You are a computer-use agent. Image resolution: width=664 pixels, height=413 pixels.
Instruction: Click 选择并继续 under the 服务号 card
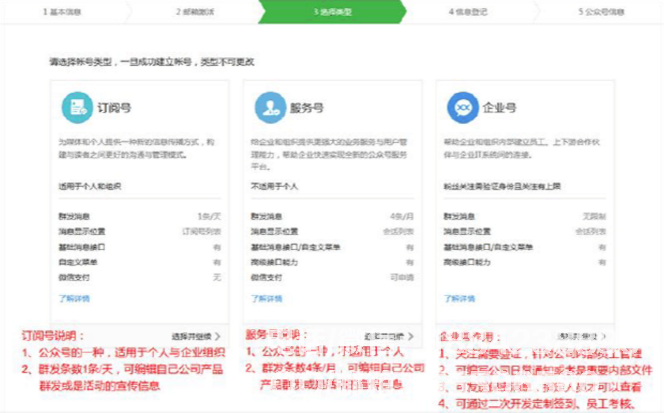point(389,336)
